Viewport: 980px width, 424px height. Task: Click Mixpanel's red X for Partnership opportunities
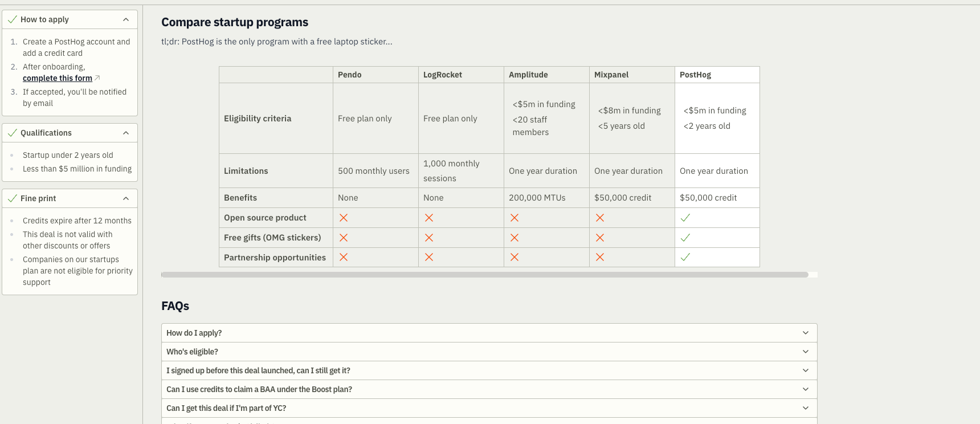600,257
